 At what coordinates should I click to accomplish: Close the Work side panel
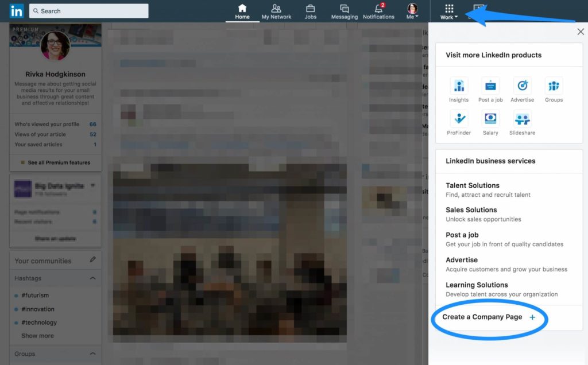click(x=581, y=32)
